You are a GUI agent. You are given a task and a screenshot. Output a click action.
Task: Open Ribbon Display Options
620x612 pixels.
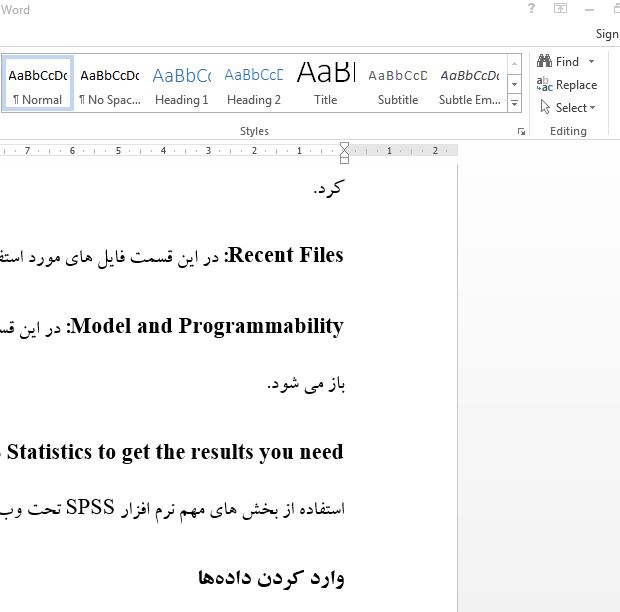pyautogui.click(x=560, y=8)
